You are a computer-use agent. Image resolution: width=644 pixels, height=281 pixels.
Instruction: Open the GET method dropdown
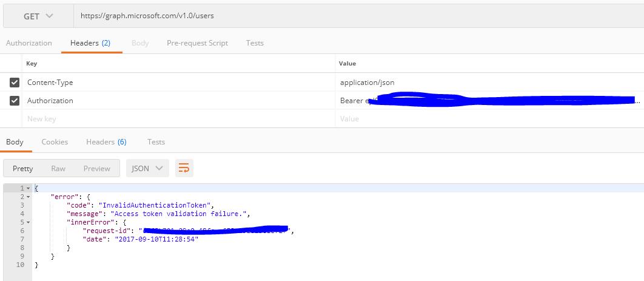tap(38, 16)
